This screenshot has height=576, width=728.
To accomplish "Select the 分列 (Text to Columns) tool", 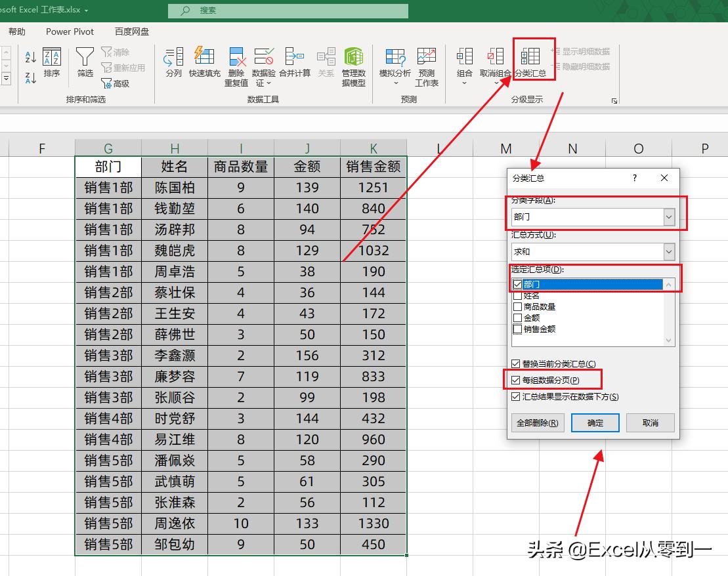I will point(173,64).
